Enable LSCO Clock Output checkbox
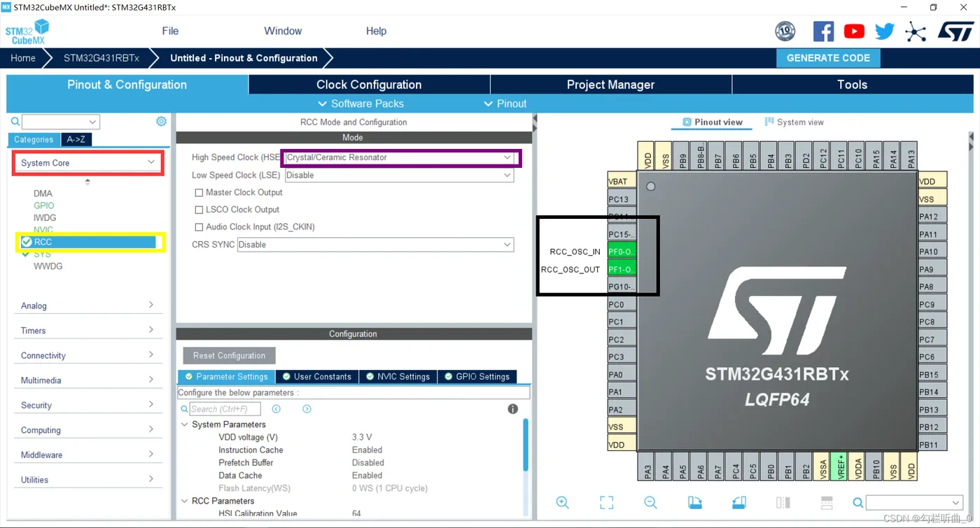 pyautogui.click(x=199, y=210)
